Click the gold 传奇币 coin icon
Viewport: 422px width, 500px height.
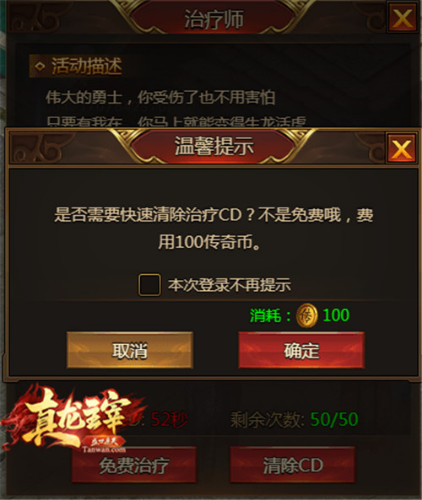pos(307,315)
